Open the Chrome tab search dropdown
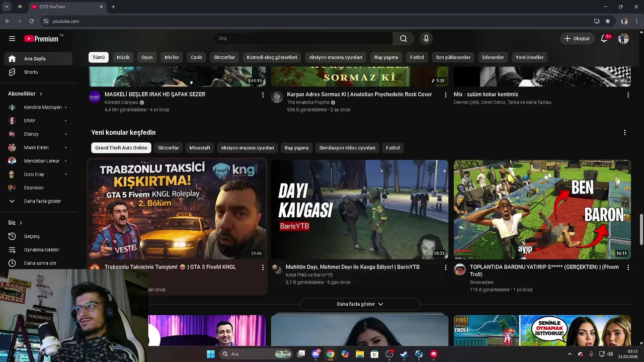 tap(7, 7)
